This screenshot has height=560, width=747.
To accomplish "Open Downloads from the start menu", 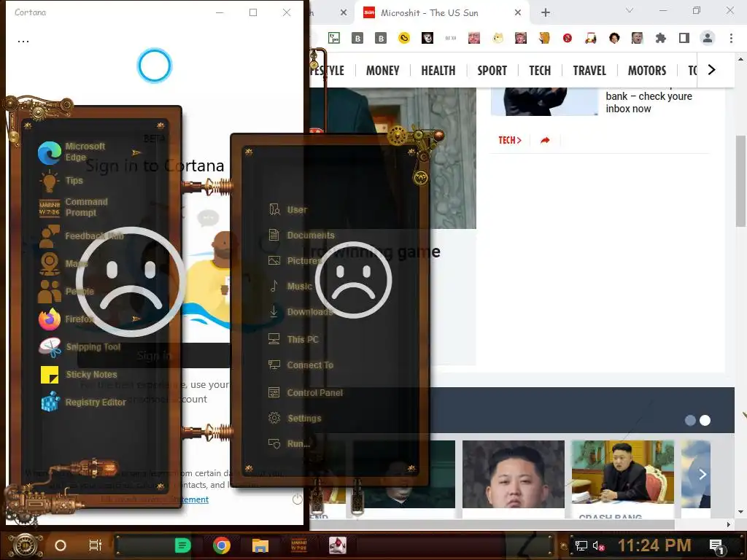I will point(301,312).
